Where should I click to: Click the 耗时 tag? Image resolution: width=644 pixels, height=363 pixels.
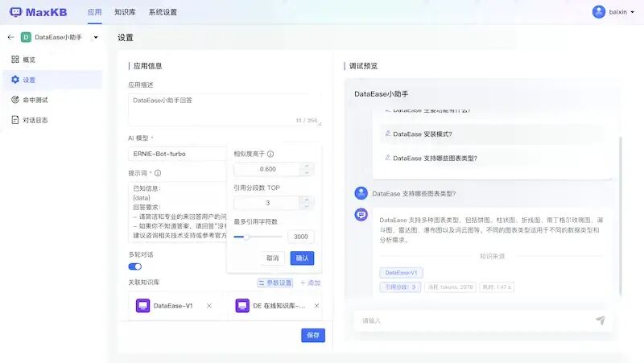point(497,287)
